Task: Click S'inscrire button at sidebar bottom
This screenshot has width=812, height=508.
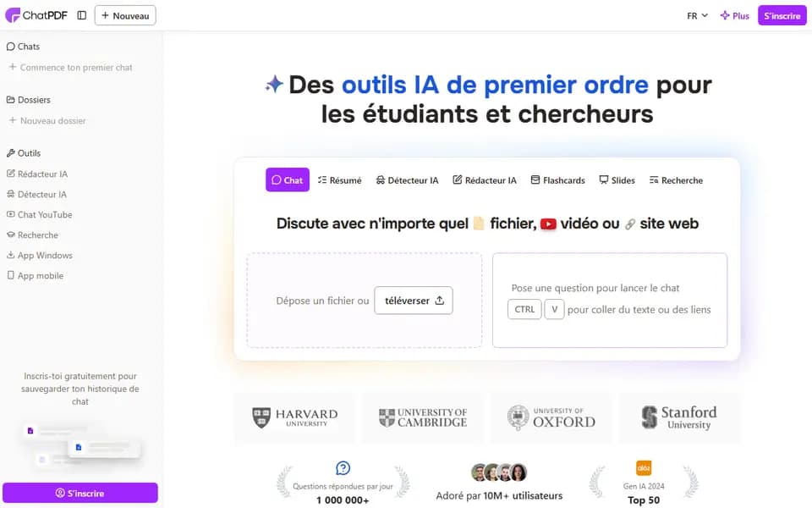Action: 80,493
